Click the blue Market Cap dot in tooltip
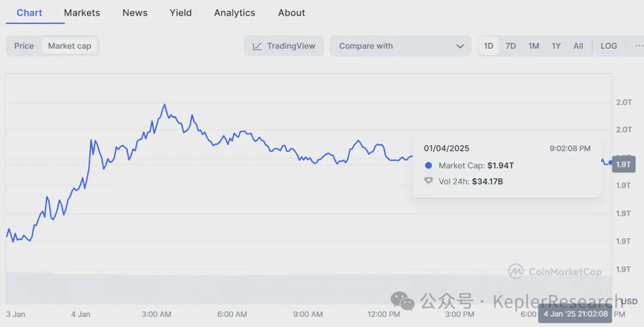The width and height of the screenshot is (644, 327). point(428,166)
